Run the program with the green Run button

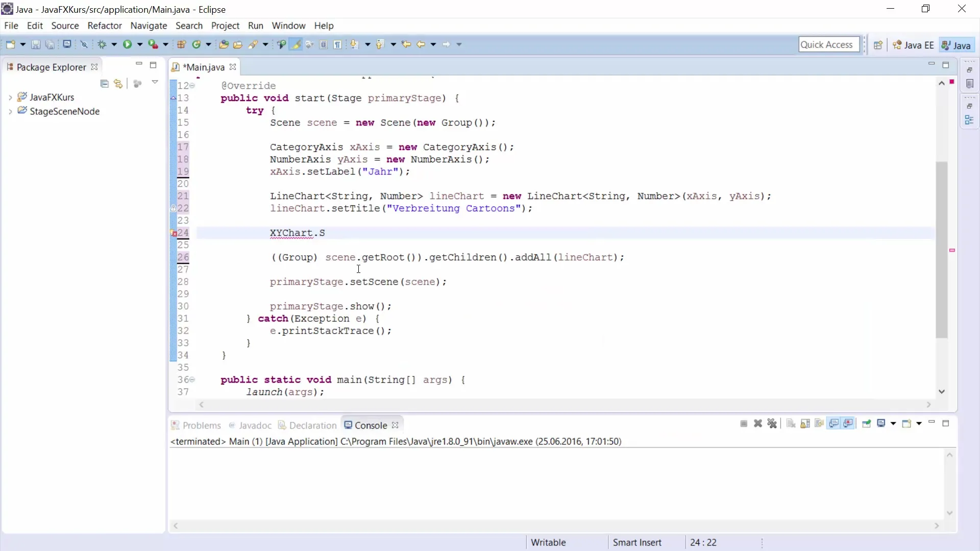[x=127, y=44]
